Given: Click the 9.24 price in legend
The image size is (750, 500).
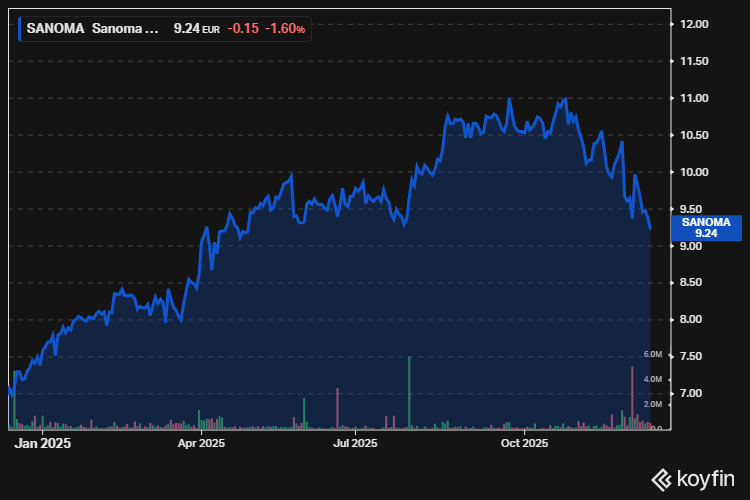Looking at the screenshot, I should [x=186, y=29].
